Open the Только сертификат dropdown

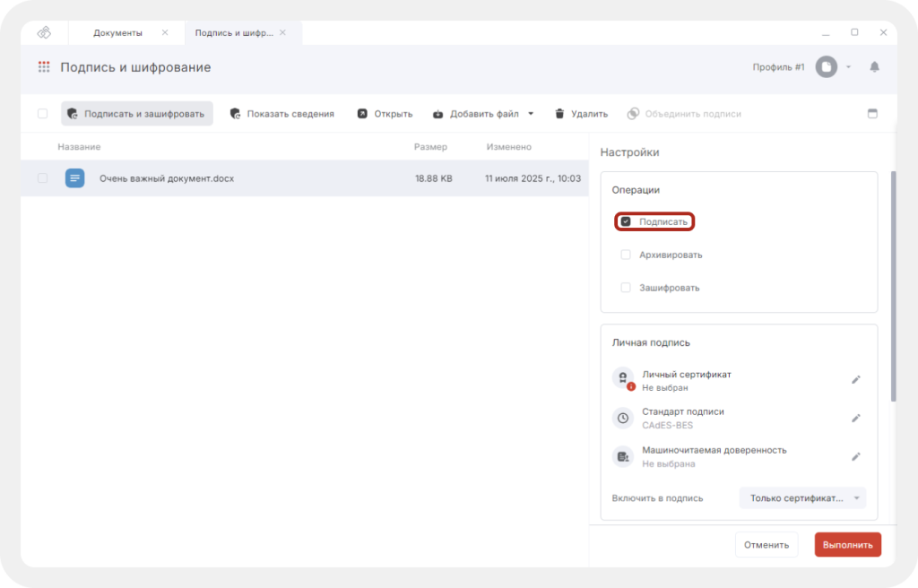(x=802, y=498)
